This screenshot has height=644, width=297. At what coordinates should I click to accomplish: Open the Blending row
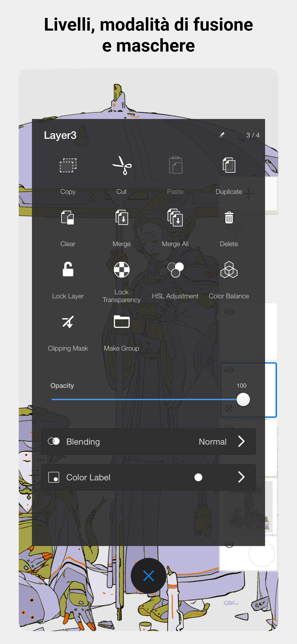click(148, 442)
